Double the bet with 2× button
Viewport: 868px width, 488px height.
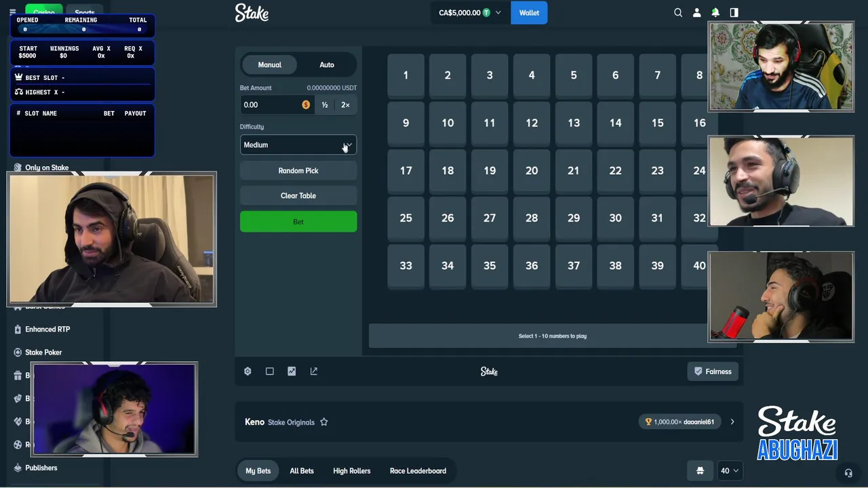345,104
